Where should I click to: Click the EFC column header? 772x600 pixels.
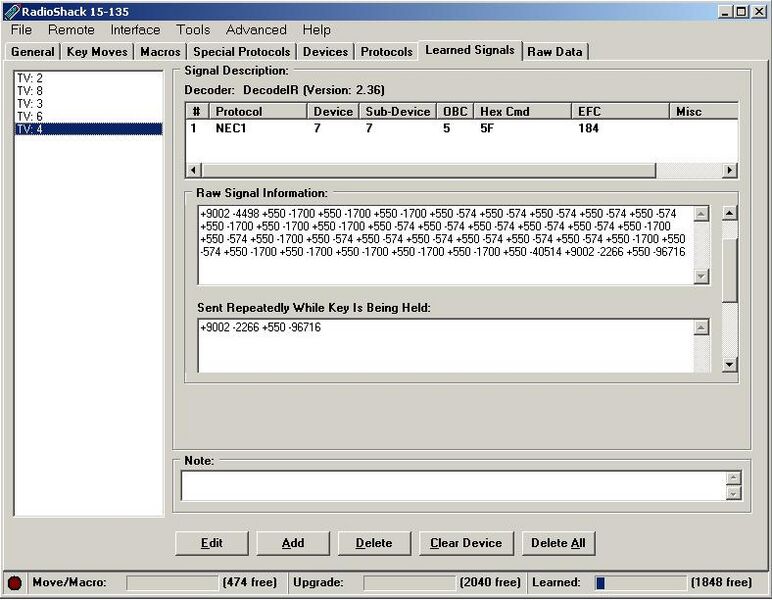[x=620, y=112]
